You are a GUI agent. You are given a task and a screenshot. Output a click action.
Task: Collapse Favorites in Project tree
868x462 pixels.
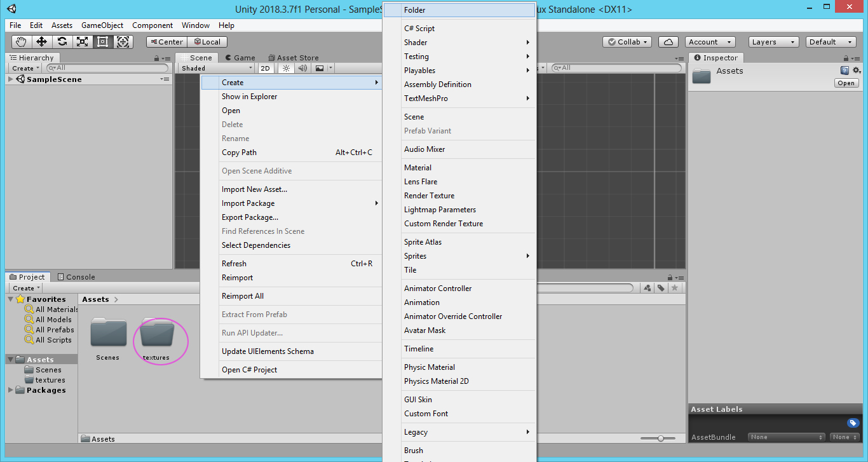11,299
